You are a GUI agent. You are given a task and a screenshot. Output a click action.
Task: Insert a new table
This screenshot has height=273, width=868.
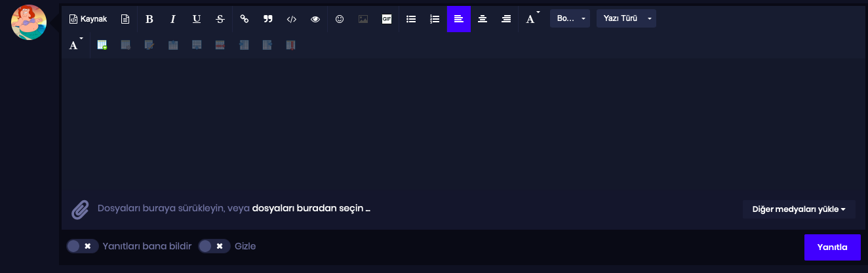[102, 45]
